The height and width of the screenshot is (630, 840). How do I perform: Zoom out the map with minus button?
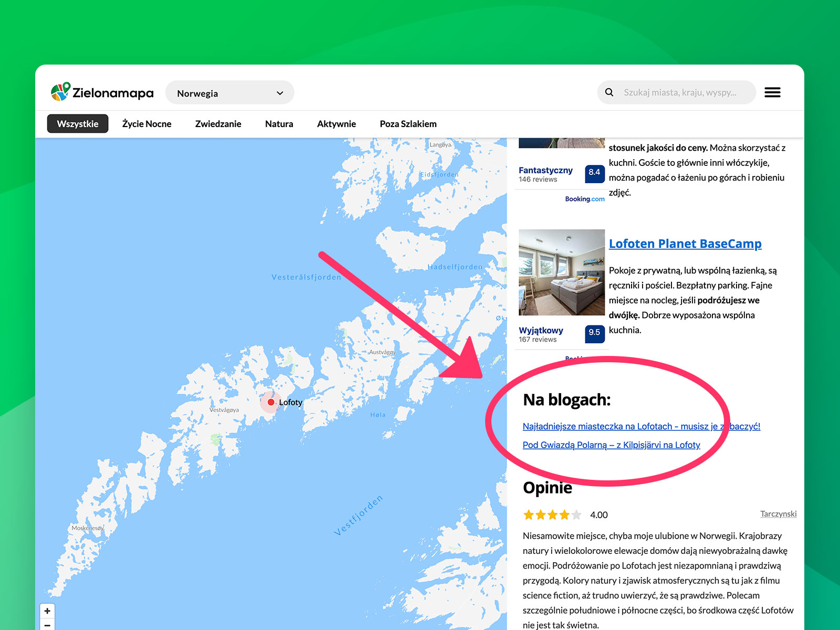point(47,625)
